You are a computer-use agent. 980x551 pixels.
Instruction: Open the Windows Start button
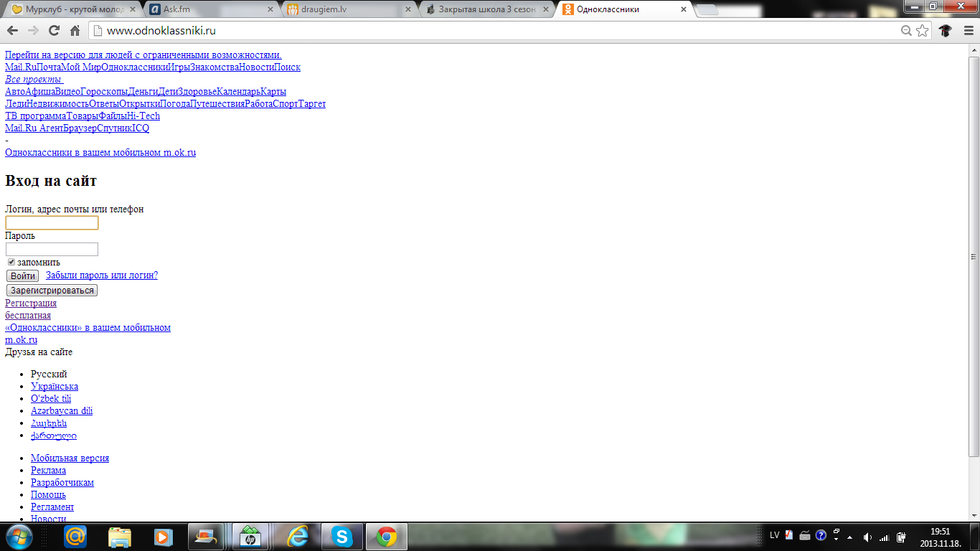19,537
